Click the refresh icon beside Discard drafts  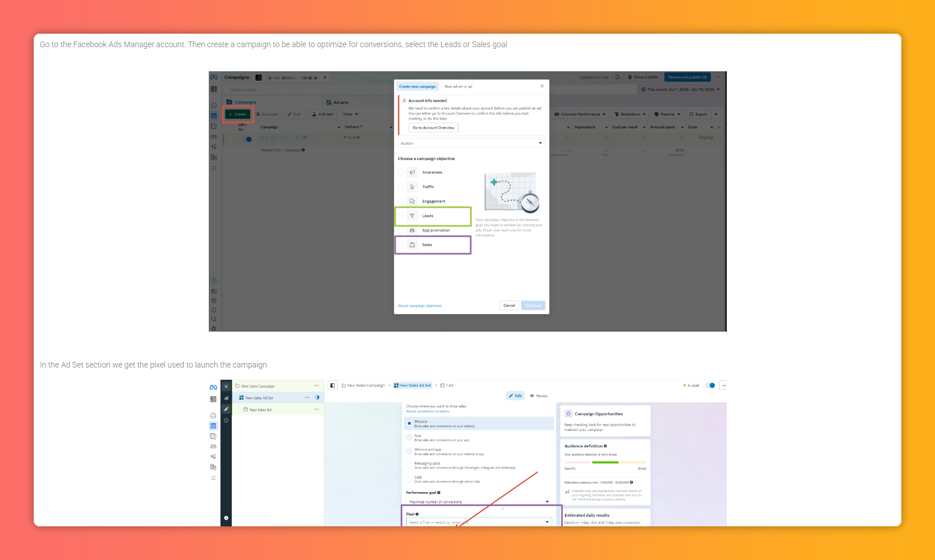617,77
